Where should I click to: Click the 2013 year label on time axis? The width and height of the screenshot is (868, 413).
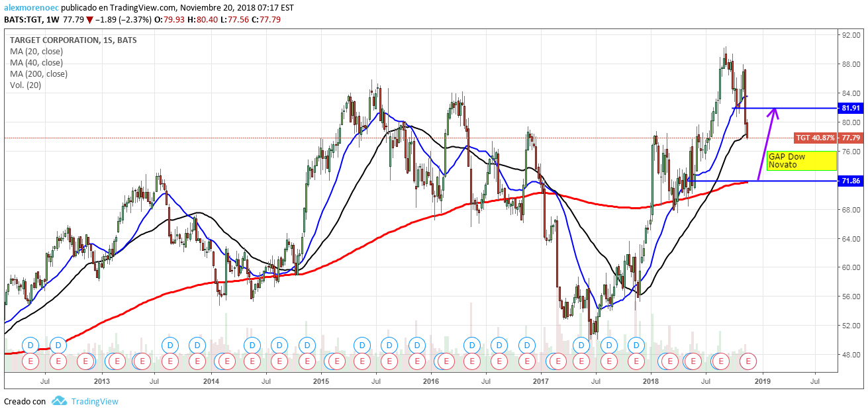[101, 381]
